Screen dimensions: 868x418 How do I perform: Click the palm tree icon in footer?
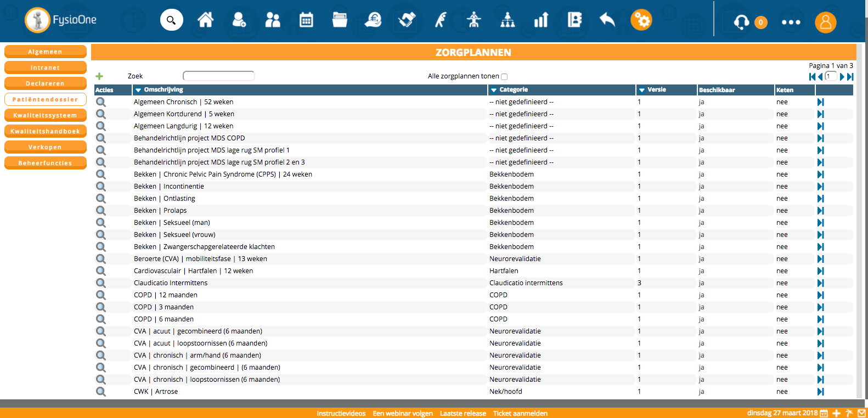tap(849, 413)
